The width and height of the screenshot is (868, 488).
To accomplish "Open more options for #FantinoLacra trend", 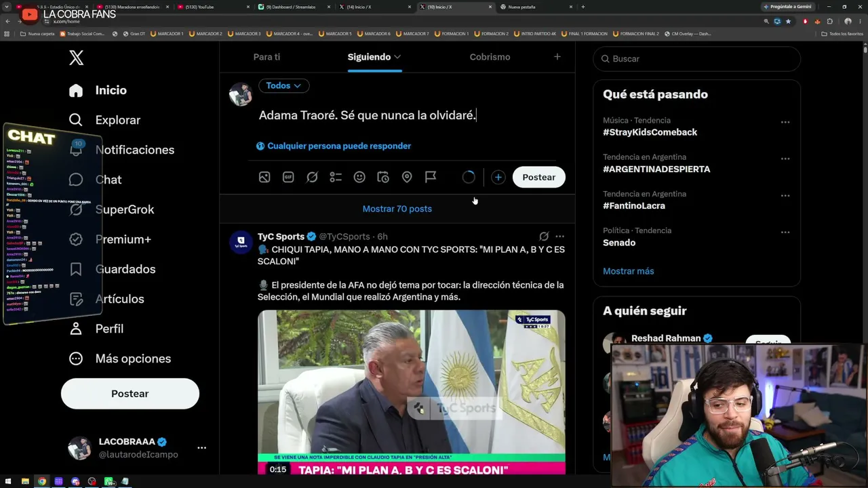I will (x=785, y=195).
